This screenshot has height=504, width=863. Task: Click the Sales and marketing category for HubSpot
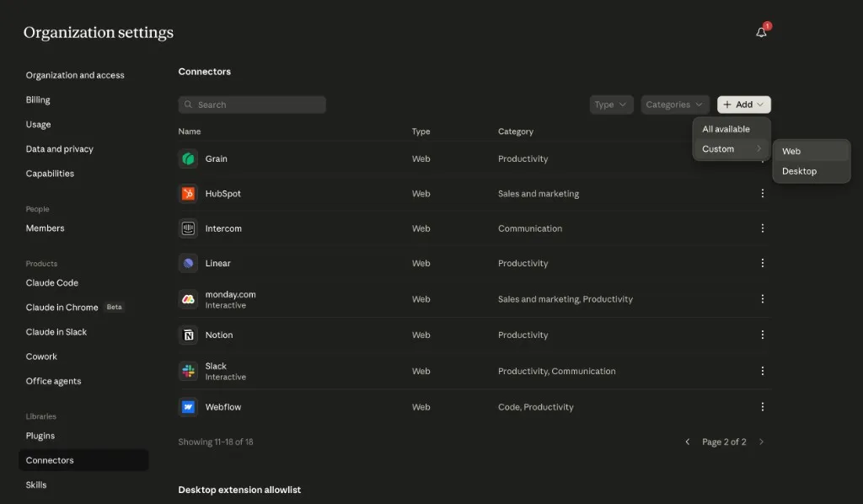pos(539,194)
